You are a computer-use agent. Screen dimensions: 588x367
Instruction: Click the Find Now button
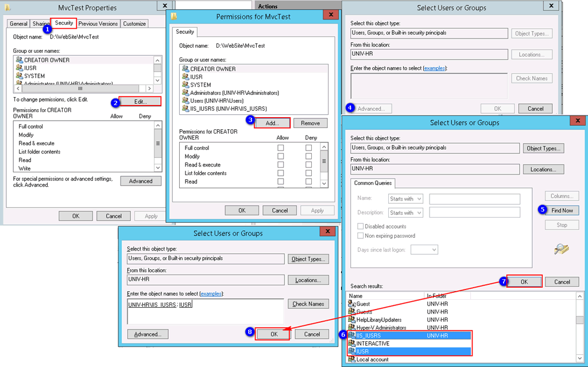point(562,210)
